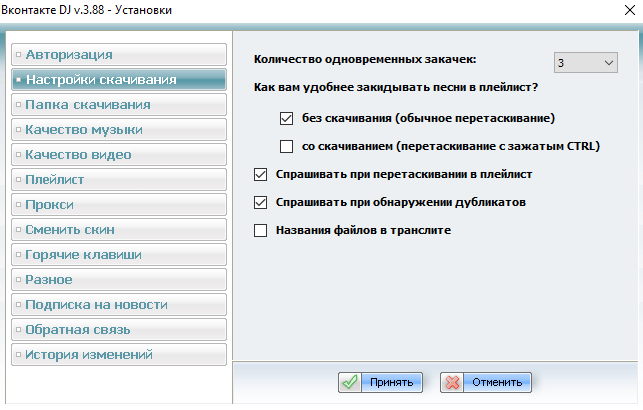
Task: Open the Папка скачивания section
Action: point(119,105)
